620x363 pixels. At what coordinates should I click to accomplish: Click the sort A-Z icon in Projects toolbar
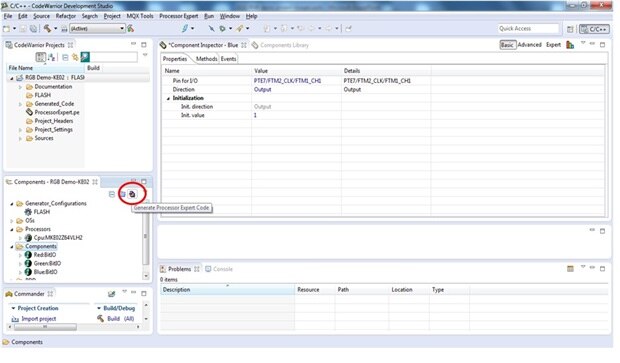(x=51, y=57)
